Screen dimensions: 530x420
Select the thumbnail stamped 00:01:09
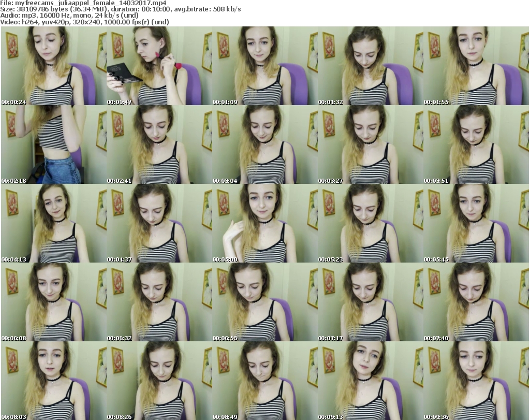(x=264, y=66)
